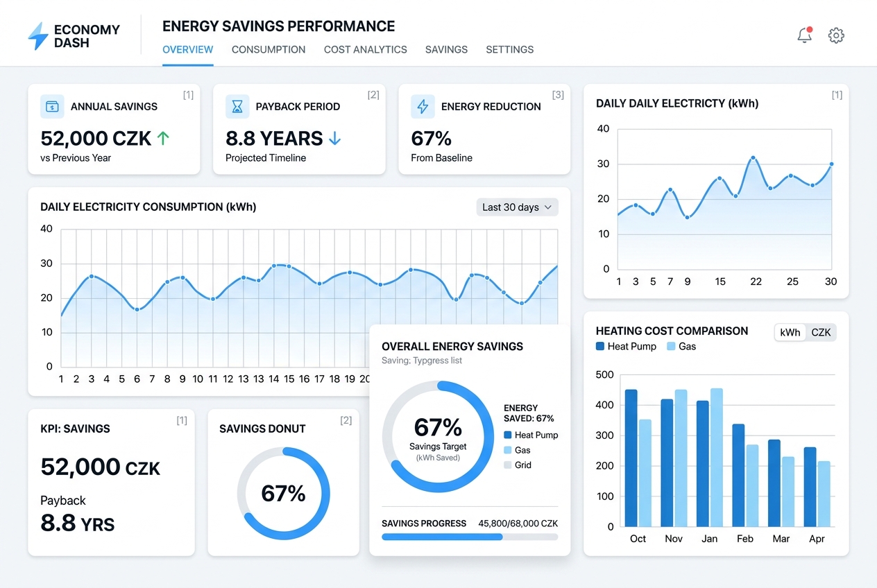Select the 67% Savings Donut chart

pyautogui.click(x=284, y=494)
